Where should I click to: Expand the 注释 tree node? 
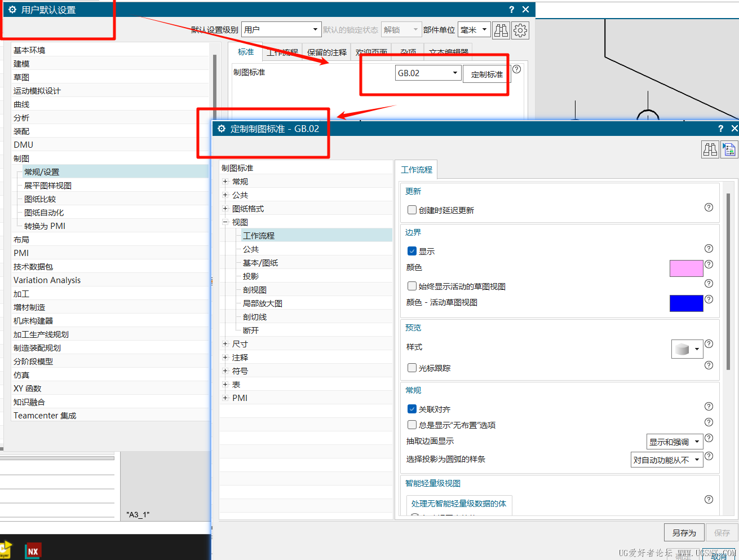pyautogui.click(x=225, y=358)
